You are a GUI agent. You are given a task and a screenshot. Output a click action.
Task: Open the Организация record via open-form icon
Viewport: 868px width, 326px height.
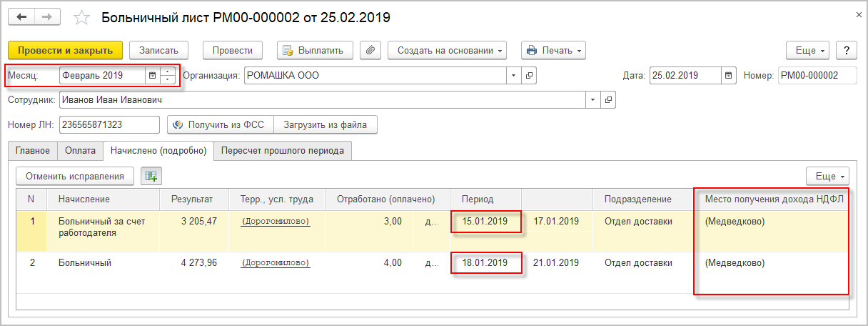(529, 75)
